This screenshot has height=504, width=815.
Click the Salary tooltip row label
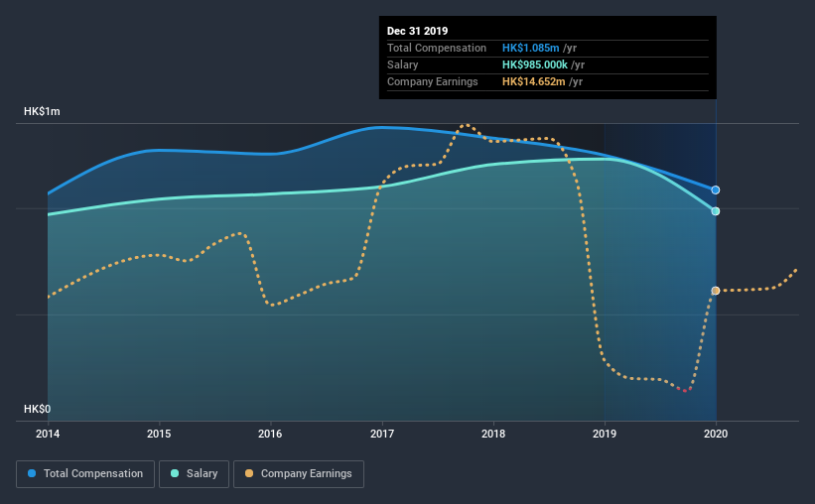402,64
